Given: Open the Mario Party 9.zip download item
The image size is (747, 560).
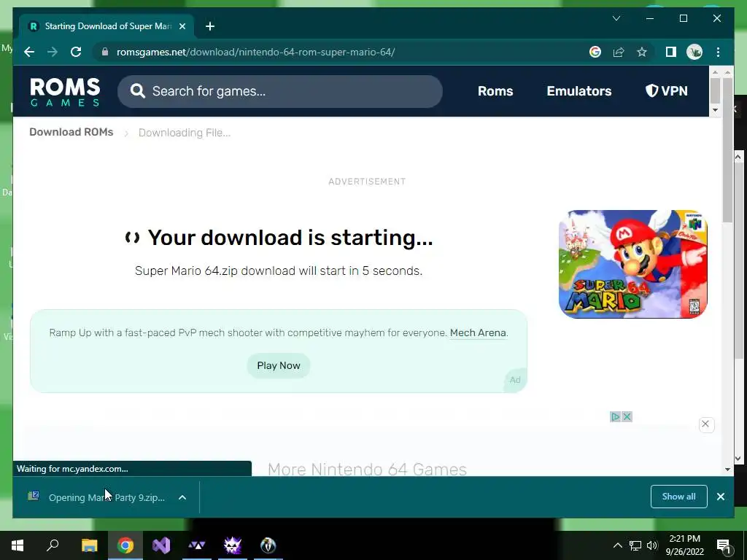Looking at the screenshot, I should click(x=98, y=497).
